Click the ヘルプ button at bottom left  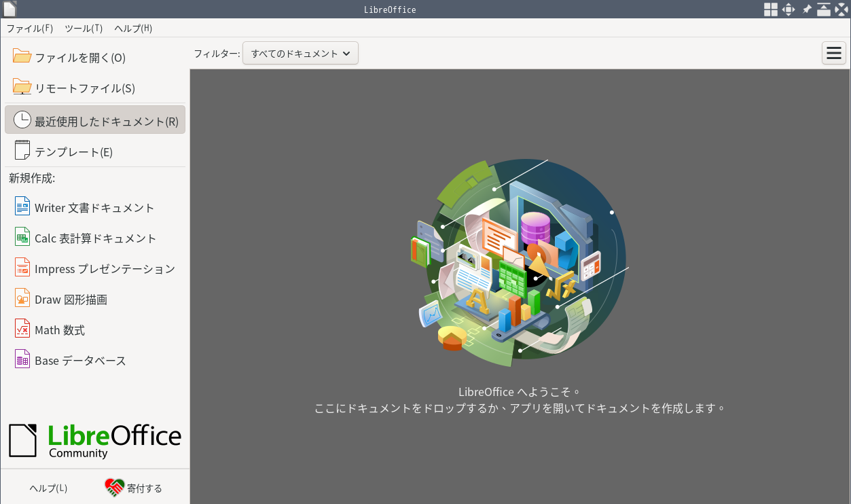[x=47, y=487]
